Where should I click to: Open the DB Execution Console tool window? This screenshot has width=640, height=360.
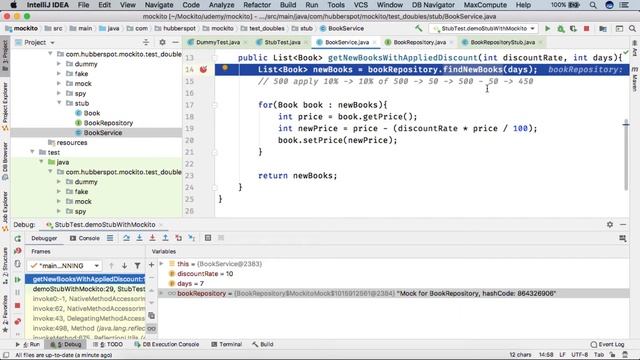167,344
